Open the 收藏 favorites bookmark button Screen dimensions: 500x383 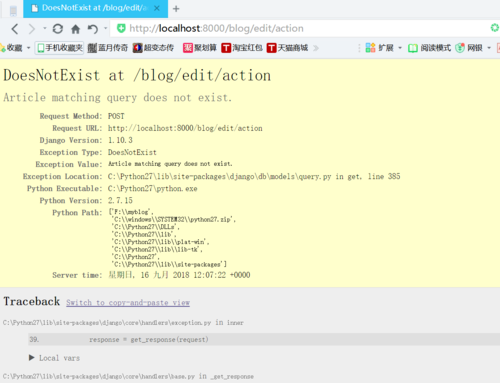coord(11,48)
